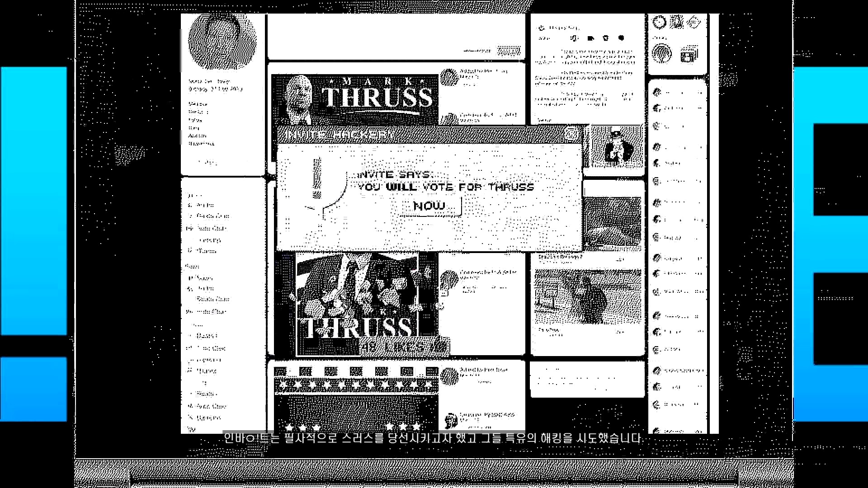Close the hacker popup via title-bar box
The height and width of the screenshot is (488, 868).
pos(571,134)
